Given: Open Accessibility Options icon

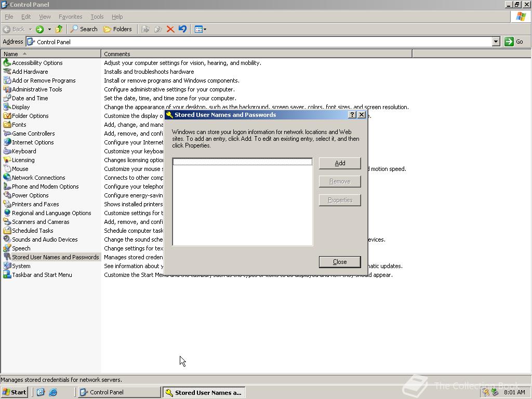Looking at the screenshot, I should coord(7,63).
